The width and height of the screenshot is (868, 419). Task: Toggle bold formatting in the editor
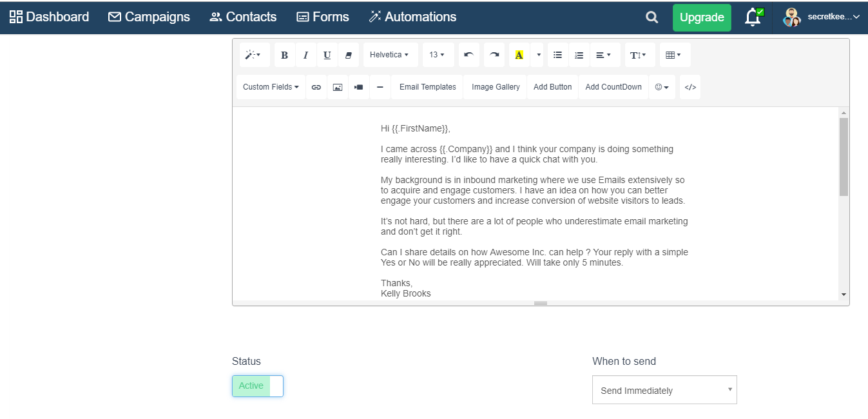pyautogui.click(x=284, y=55)
